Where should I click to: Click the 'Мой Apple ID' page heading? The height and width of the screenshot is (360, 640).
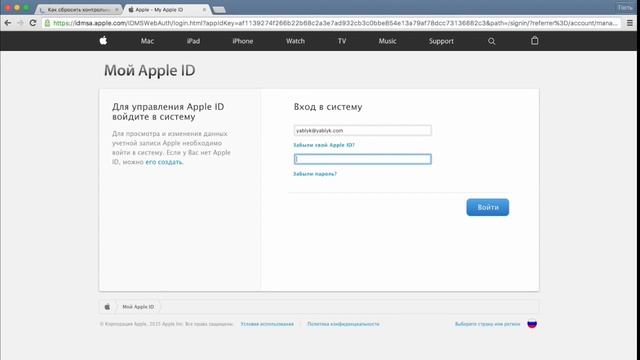[x=149, y=70]
